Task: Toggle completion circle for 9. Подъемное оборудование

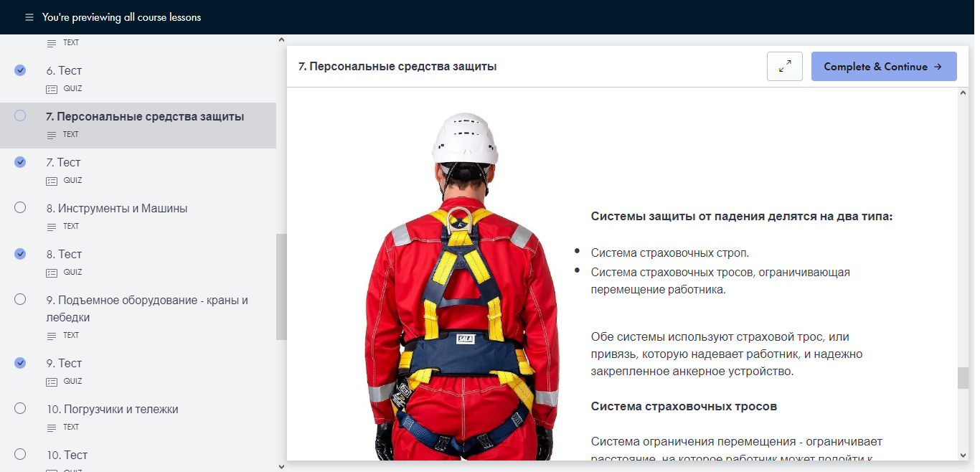Action: coord(20,299)
